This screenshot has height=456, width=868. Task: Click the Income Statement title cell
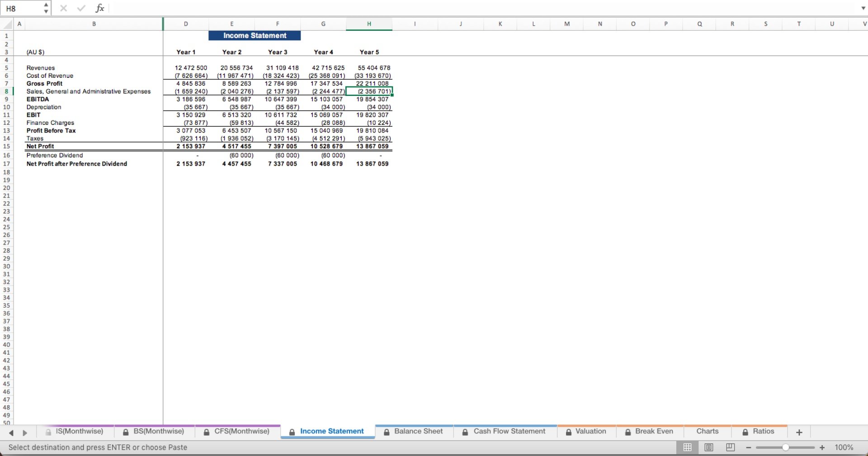click(x=255, y=36)
